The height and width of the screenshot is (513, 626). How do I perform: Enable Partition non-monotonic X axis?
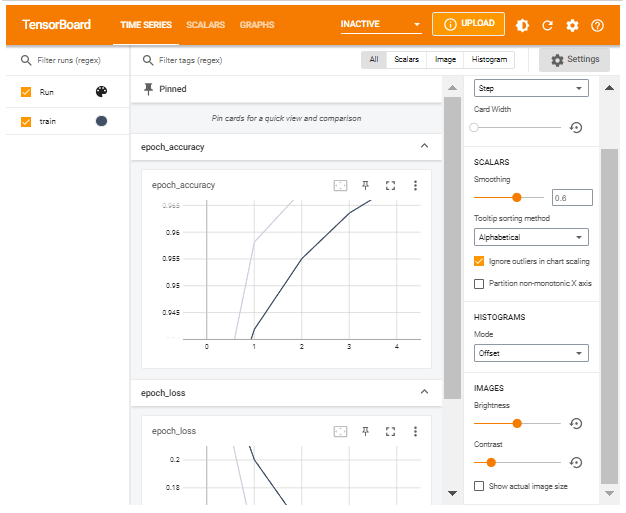(479, 283)
